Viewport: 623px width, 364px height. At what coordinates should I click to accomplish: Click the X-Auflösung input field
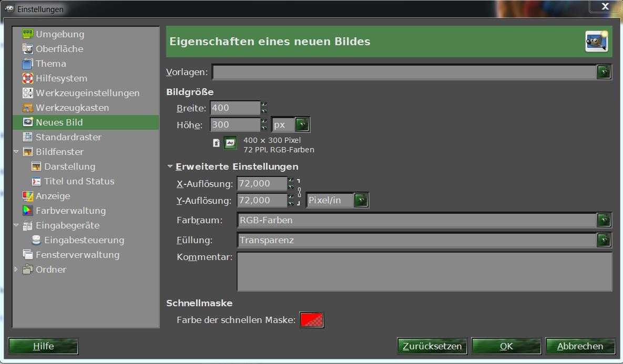coord(262,183)
